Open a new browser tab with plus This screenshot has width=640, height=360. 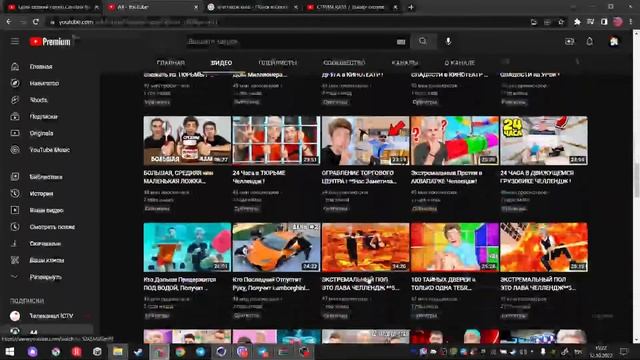(411, 7)
